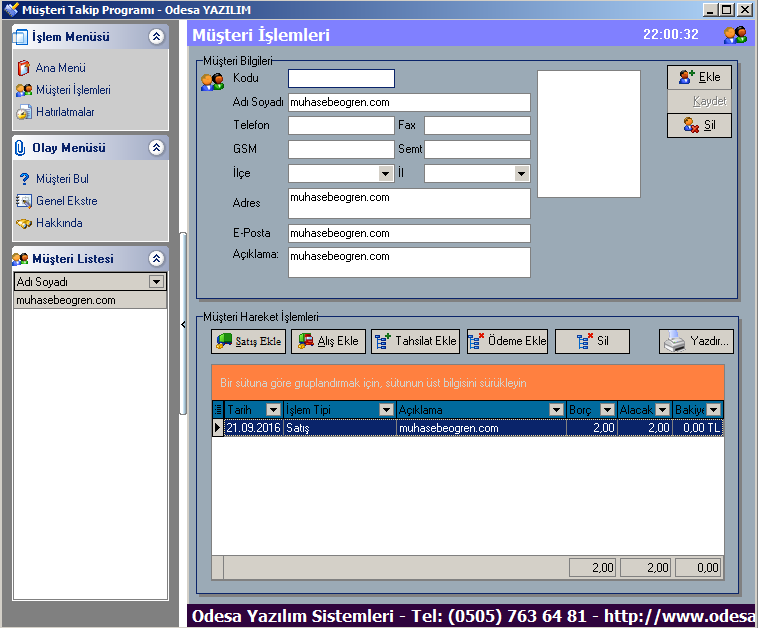The height and width of the screenshot is (628, 758).
Task: Click the GSM input field
Action: coord(341,149)
